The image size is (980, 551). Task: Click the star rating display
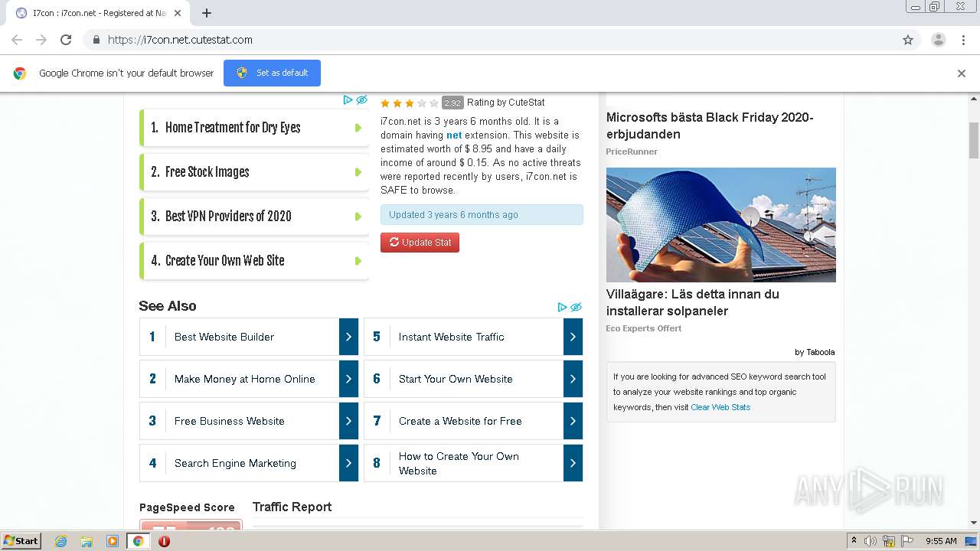pos(409,103)
